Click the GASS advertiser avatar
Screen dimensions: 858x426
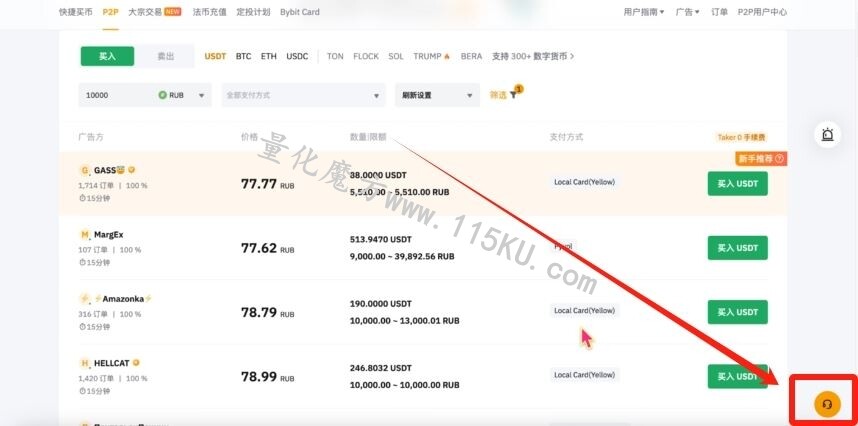[85, 170]
